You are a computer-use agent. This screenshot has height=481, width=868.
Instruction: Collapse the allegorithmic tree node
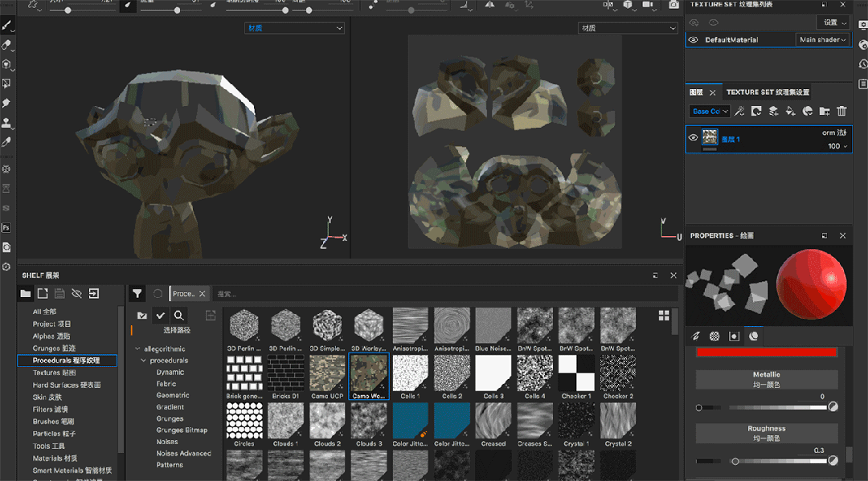pyautogui.click(x=137, y=349)
